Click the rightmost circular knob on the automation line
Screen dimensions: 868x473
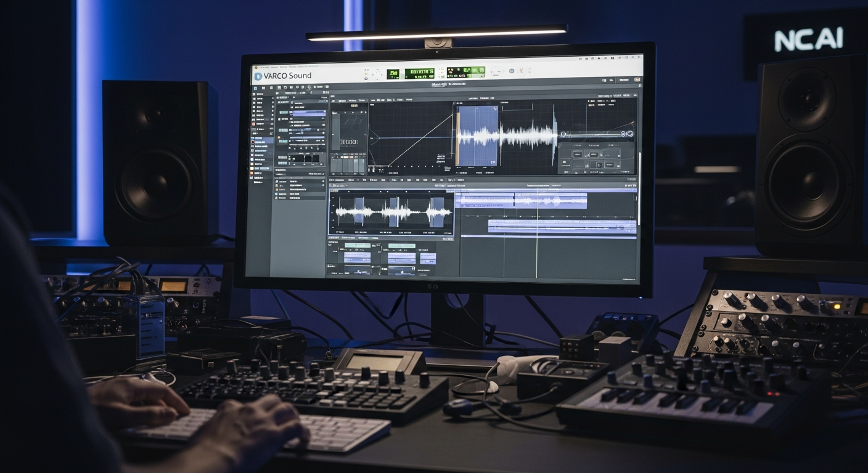click(x=629, y=134)
